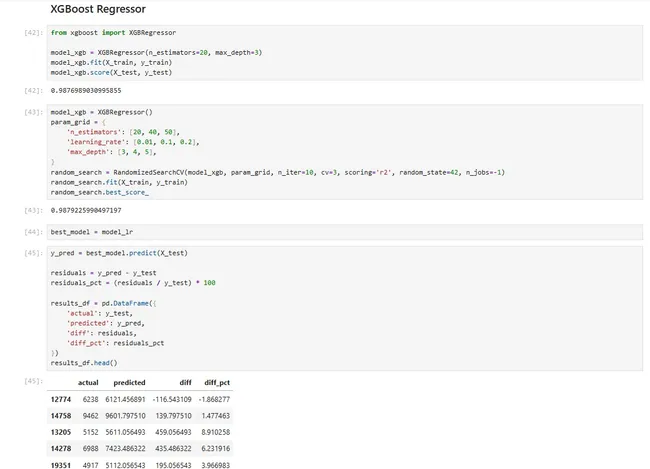Click diff_pct value 8.910258

click(216, 432)
